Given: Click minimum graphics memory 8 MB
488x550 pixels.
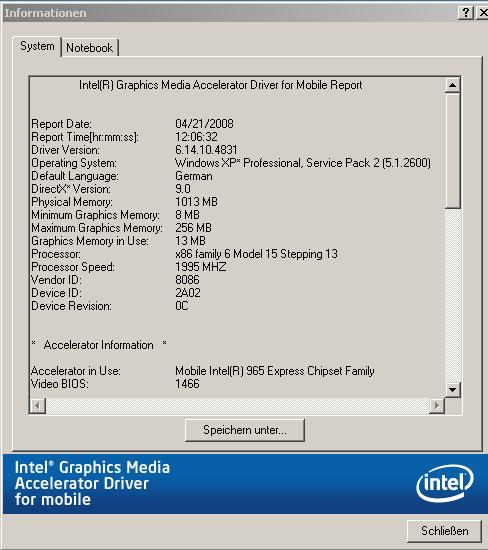Looking at the screenshot, I should click(187, 215).
